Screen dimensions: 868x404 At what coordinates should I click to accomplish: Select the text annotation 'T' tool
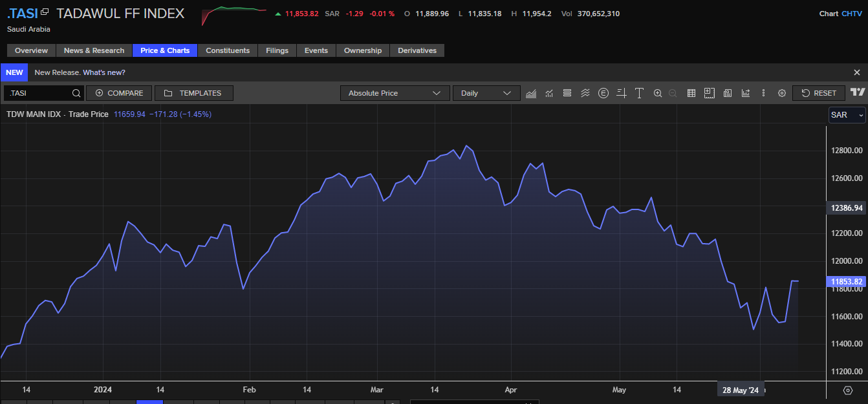point(639,93)
